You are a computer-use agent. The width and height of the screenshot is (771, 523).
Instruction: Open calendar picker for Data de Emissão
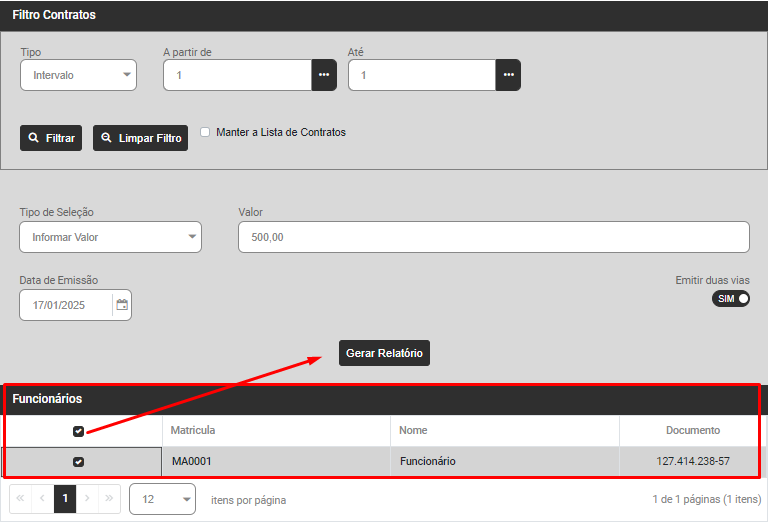click(x=122, y=305)
